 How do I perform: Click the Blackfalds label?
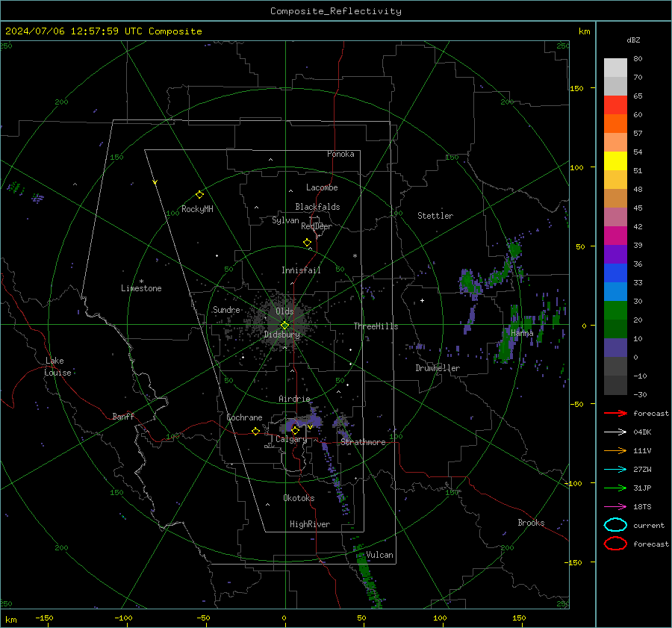click(x=317, y=207)
